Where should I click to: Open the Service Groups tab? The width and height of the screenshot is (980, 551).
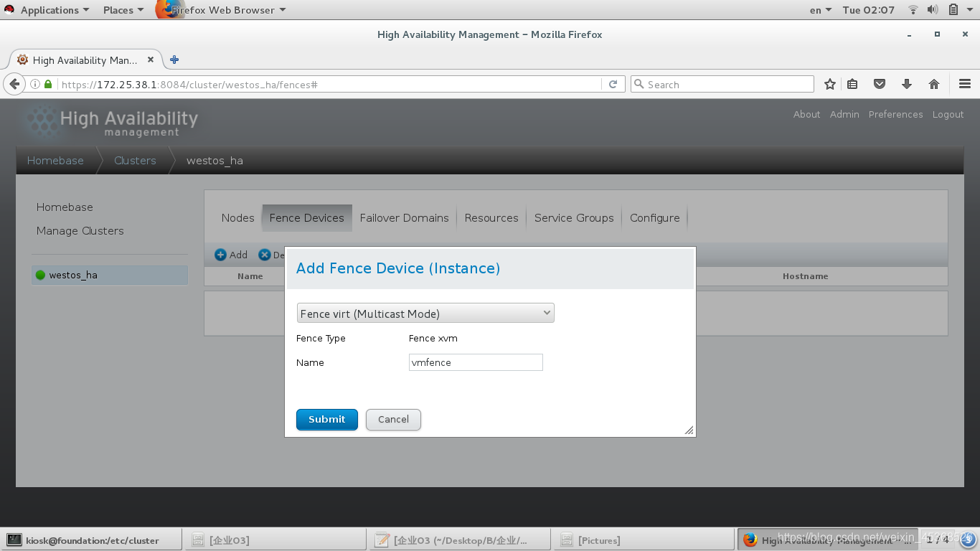coord(574,218)
